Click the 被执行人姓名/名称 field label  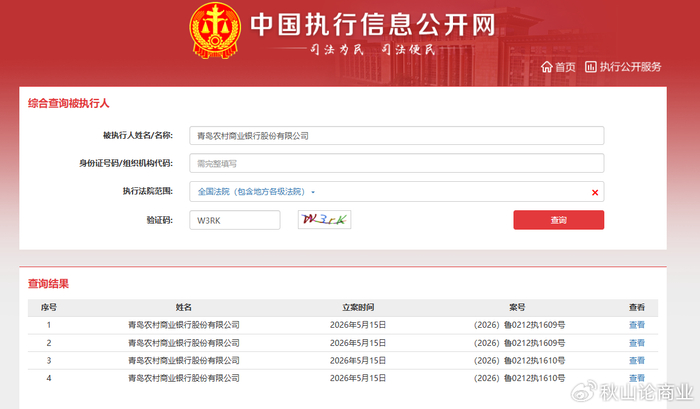tap(138, 135)
